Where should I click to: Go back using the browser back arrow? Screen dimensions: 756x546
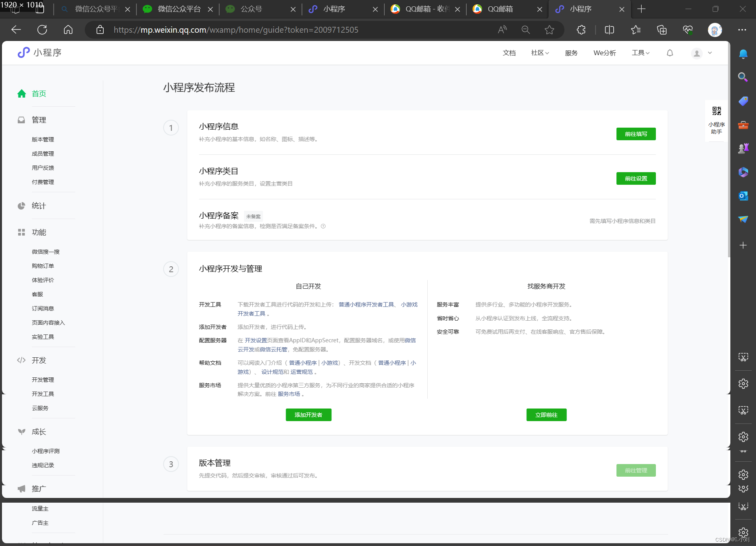(16, 30)
